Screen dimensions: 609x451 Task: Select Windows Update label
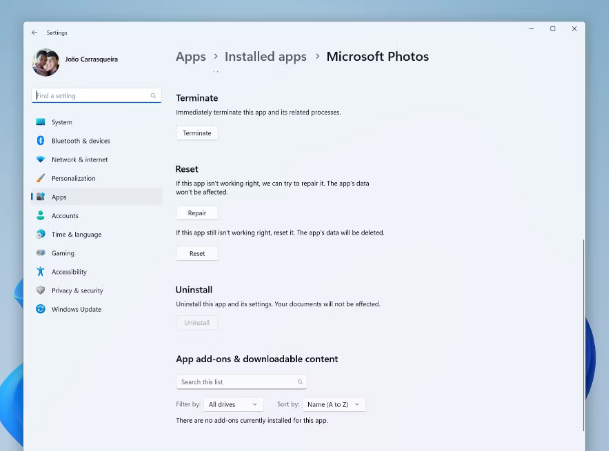77,309
